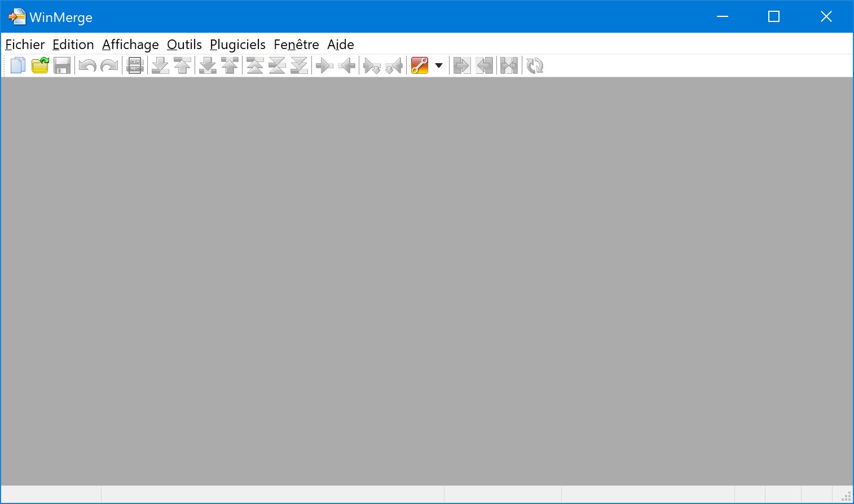The height and width of the screenshot is (504, 854).
Task: Click the Copy to Left arrow icon
Action: tap(346, 65)
